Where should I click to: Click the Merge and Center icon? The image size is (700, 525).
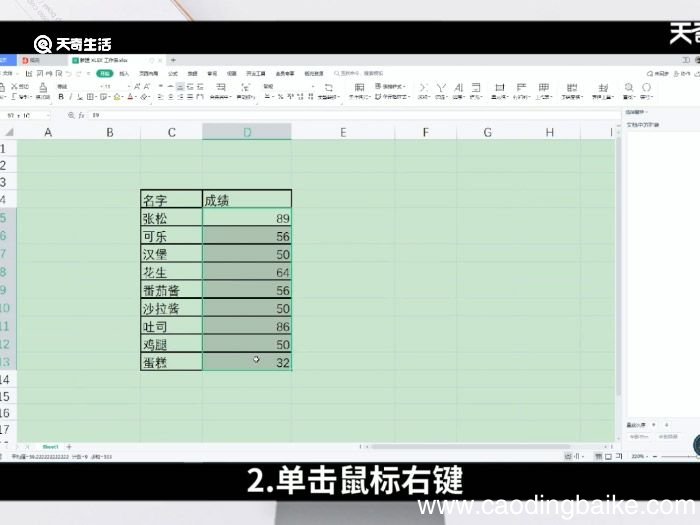coord(221,87)
